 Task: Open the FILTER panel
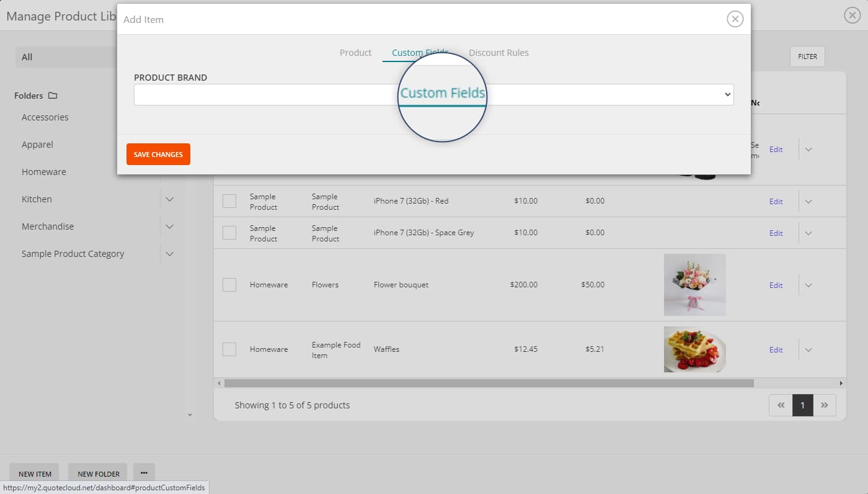807,56
